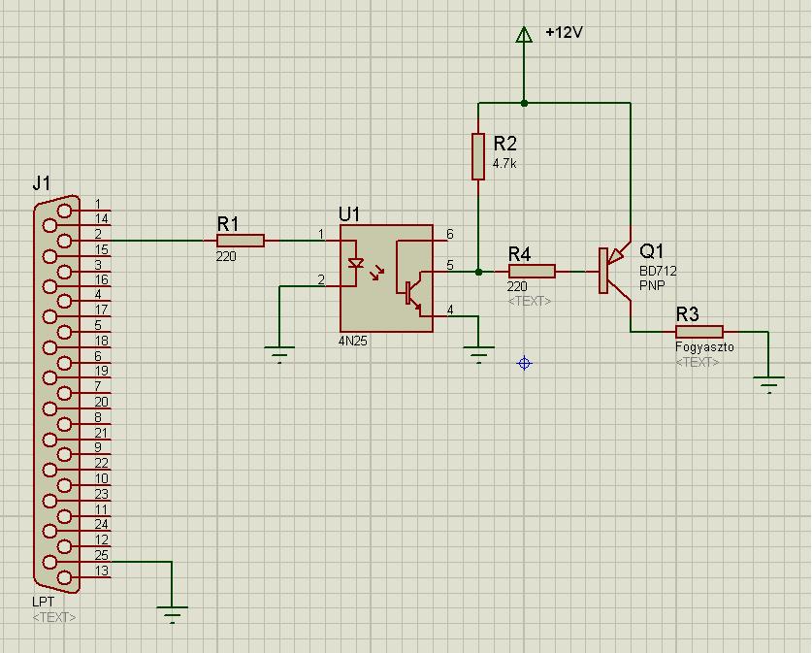Screen dimensions: 812x653
Task: Click J1 pin number 13
Action: pos(102,571)
